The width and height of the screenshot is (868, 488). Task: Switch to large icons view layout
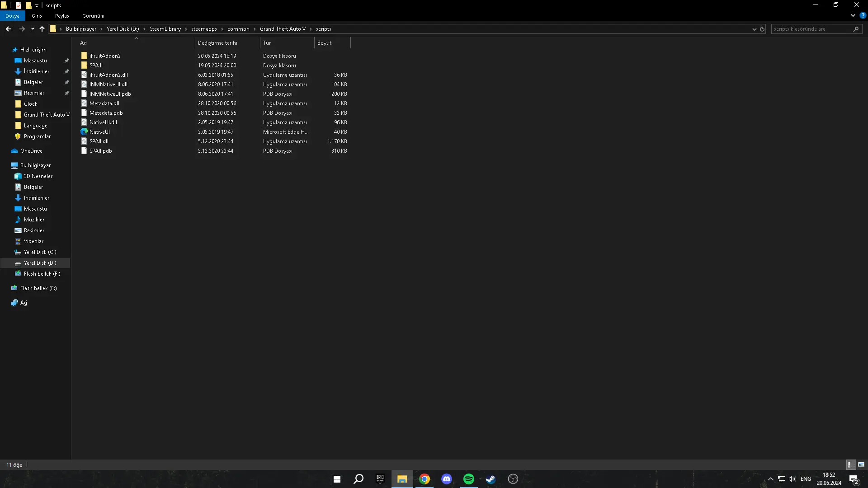pos(861,465)
